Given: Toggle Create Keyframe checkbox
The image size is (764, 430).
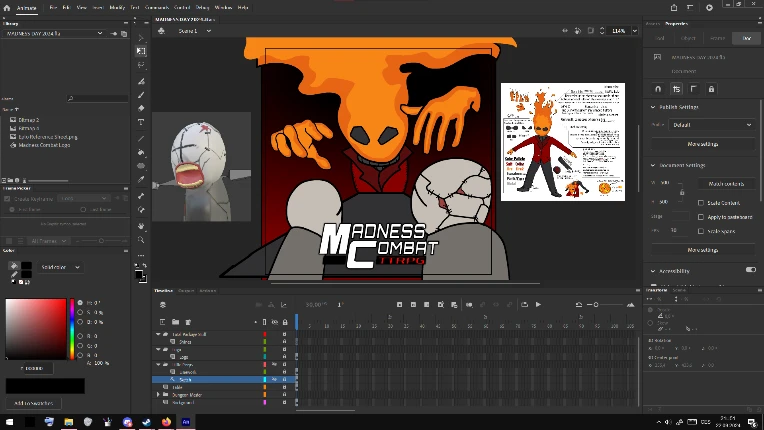Looking at the screenshot, I should pos(7,199).
